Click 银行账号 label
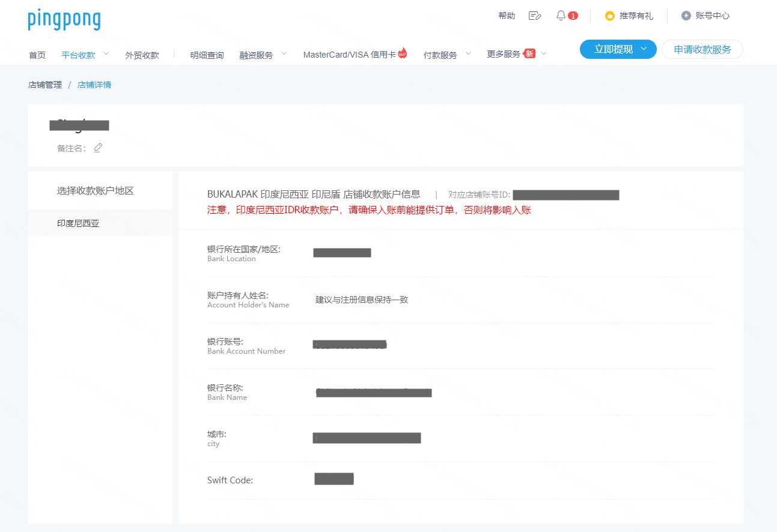The height and width of the screenshot is (532, 777). [225, 342]
